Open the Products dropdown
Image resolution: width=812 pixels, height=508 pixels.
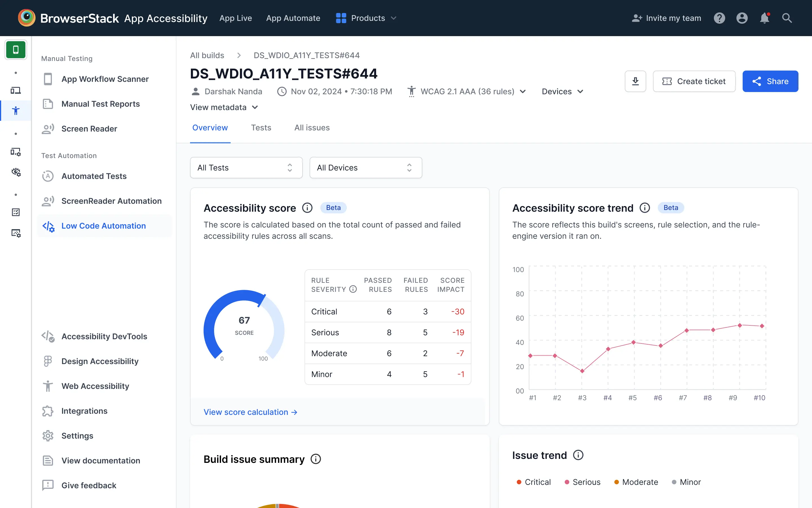point(366,18)
